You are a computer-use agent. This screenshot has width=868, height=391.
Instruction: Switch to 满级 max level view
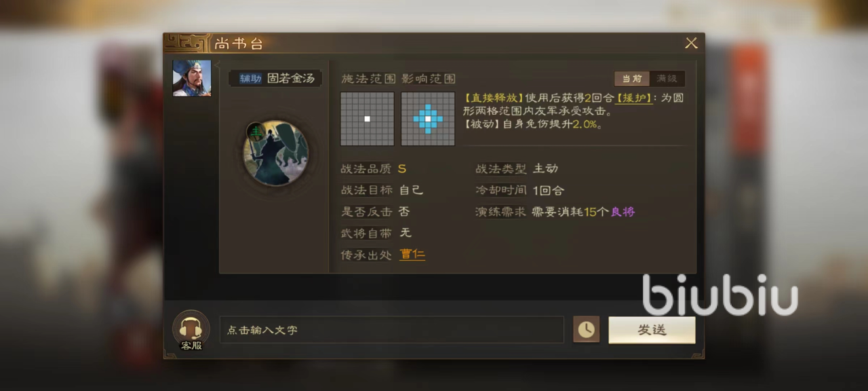click(667, 79)
